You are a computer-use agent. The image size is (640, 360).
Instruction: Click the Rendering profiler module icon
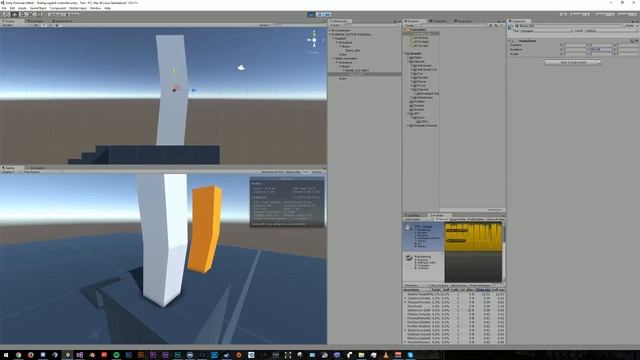point(409,258)
